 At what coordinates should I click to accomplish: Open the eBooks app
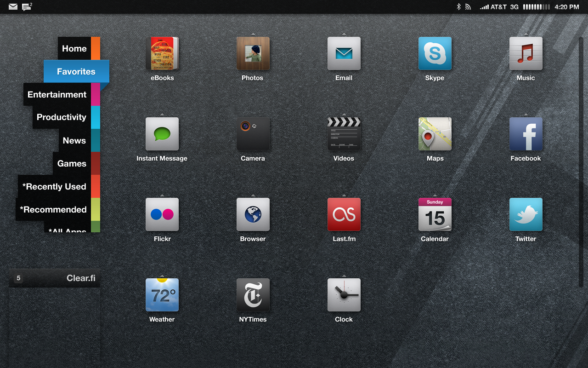(162, 53)
